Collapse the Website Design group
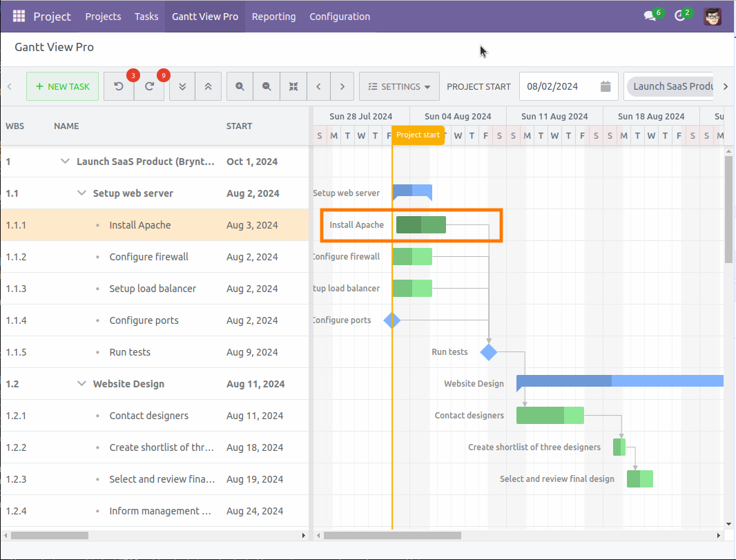The width and height of the screenshot is (736, 560). tap(81, 384)
